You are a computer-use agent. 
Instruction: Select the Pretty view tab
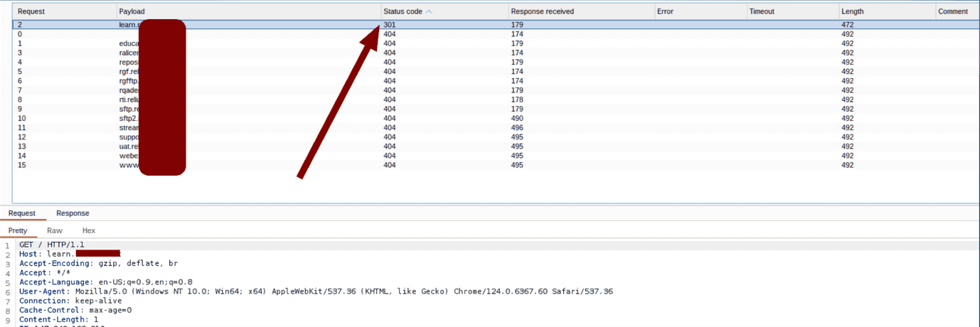(18, 230)
